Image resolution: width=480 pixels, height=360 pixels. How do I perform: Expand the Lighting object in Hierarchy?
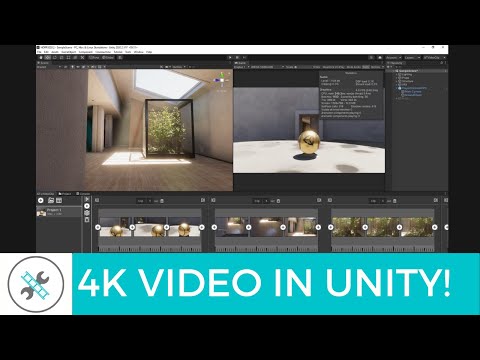pyautogui.click(x=396, y=74)
